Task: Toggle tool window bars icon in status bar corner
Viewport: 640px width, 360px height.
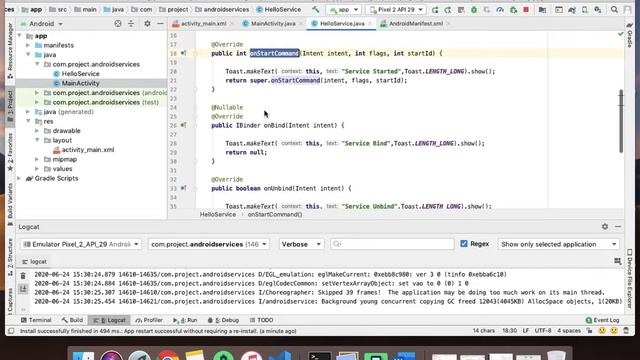Action: 11,331
